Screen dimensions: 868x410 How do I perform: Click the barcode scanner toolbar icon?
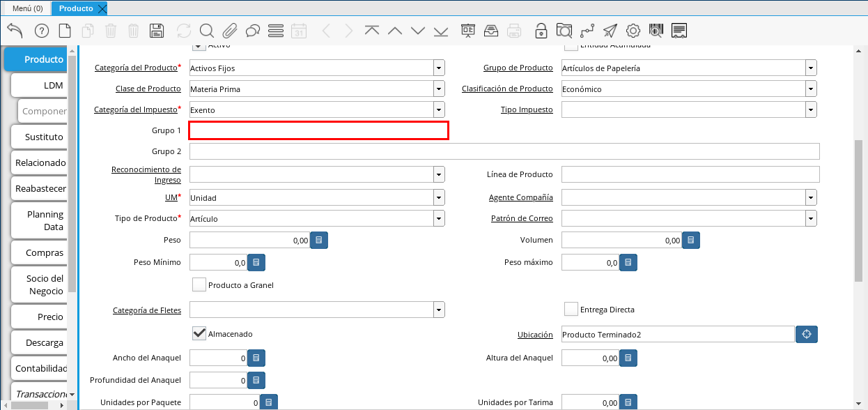[x=656, y=31]
